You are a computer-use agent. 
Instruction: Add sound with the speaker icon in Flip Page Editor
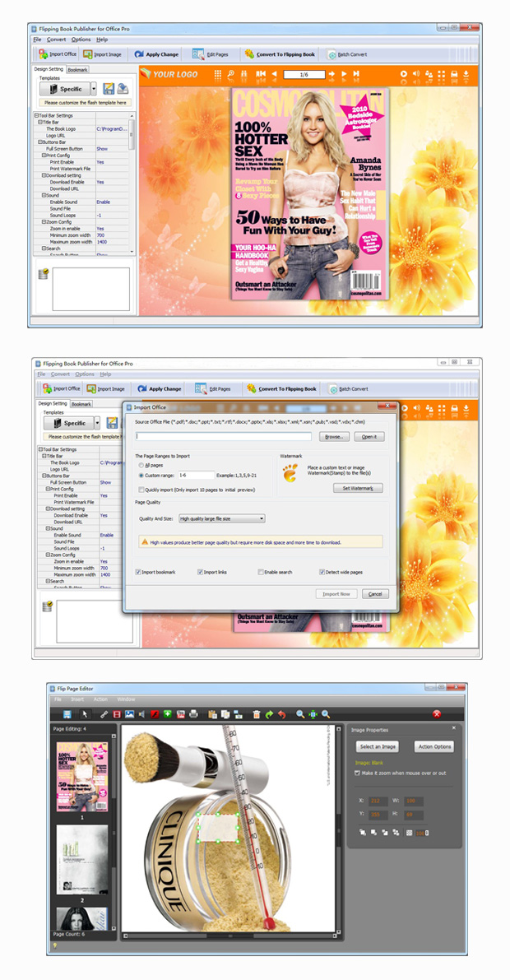tap(141, 713)
